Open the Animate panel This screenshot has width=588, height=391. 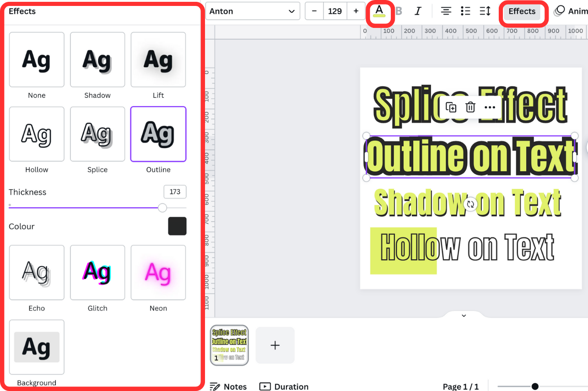tap(570, 11)
